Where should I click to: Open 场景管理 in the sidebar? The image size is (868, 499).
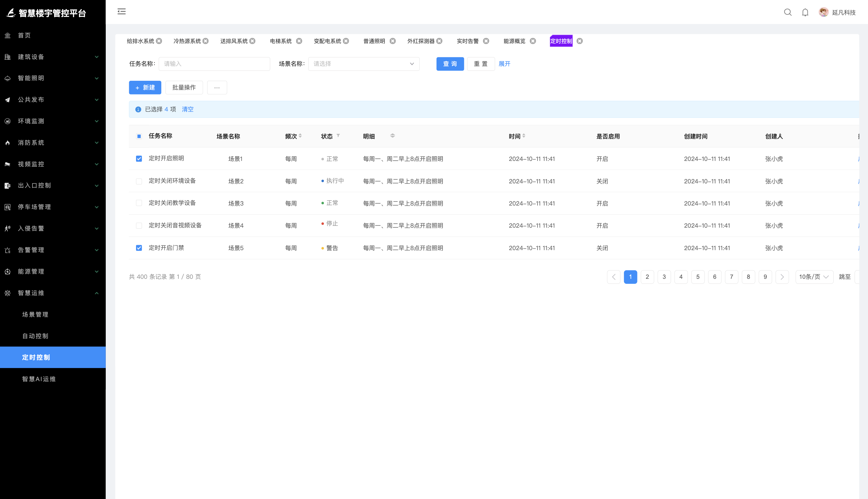coord(35,314)
